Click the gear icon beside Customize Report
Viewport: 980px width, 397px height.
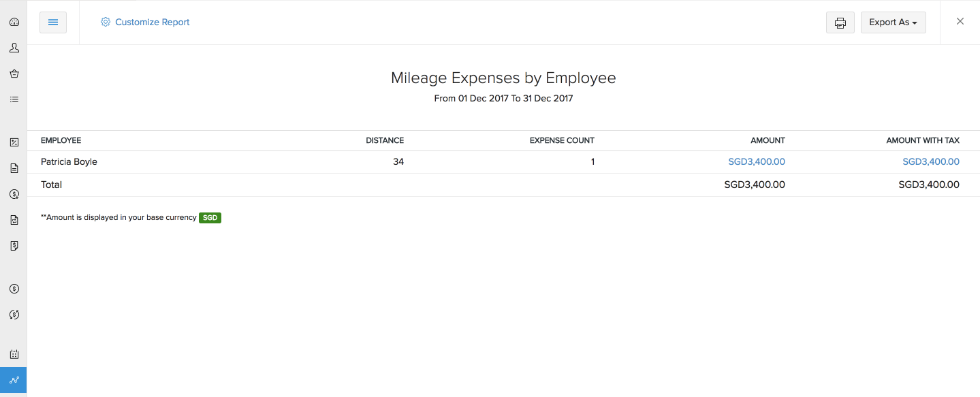click(x=106, y=22)
